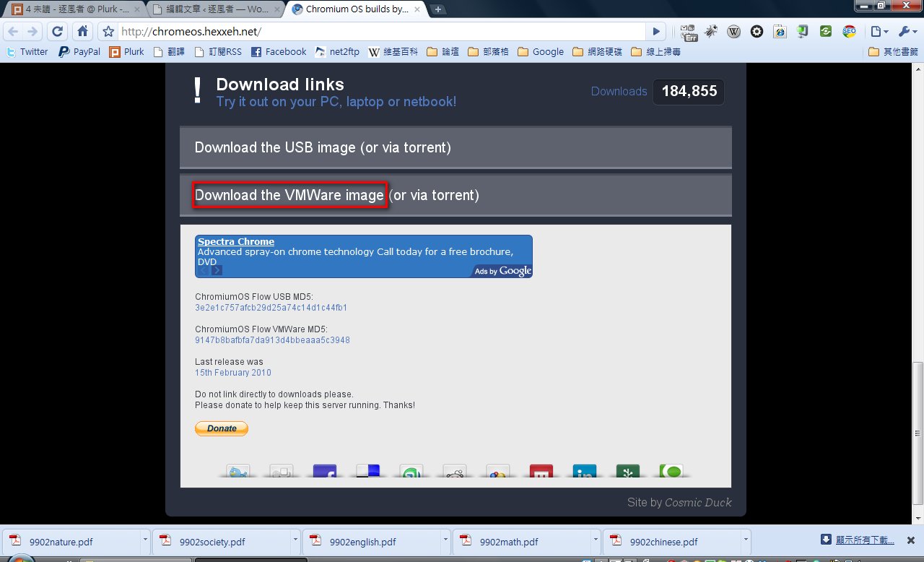Open the 9902nature.pdf download
924x562 pixels.
(x=71, y=541)
